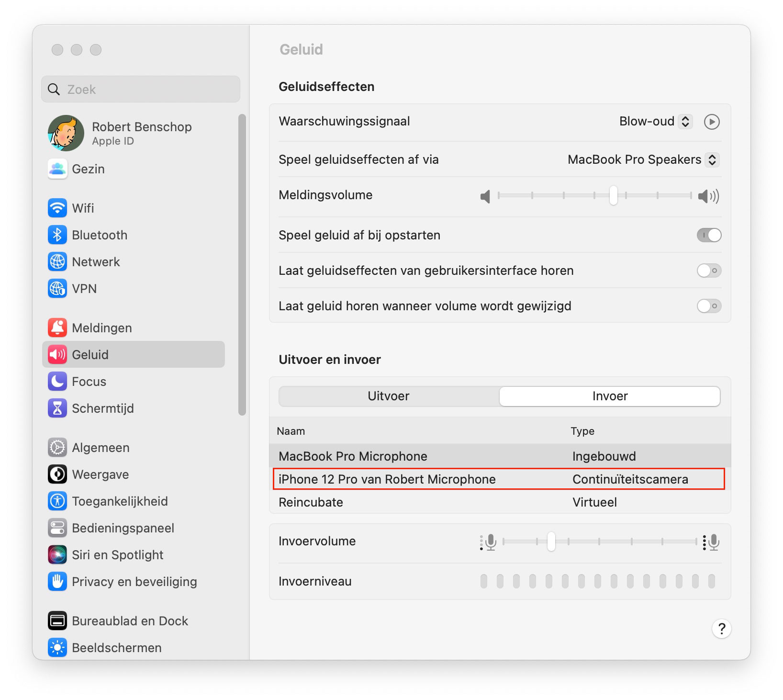
Task: Open the Beeldschermen sun icon
Action: coord(57,648)
